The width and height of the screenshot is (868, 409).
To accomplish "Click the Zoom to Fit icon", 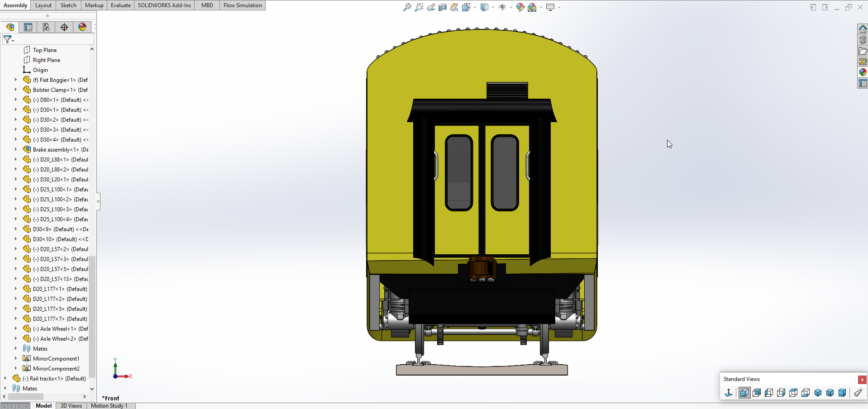I will click(x=407, y=7).
